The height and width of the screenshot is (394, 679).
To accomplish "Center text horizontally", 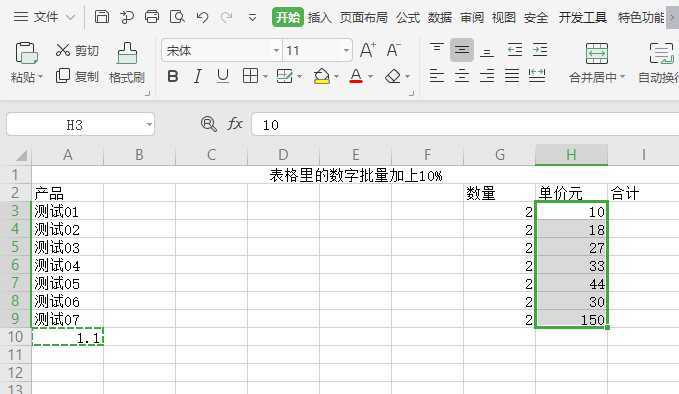I will [x=462, y=76].
